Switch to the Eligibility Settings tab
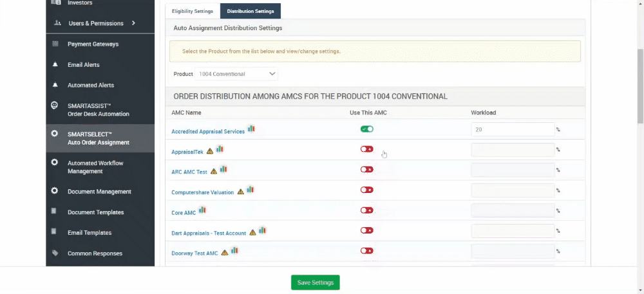 click(x=192, y=11)
